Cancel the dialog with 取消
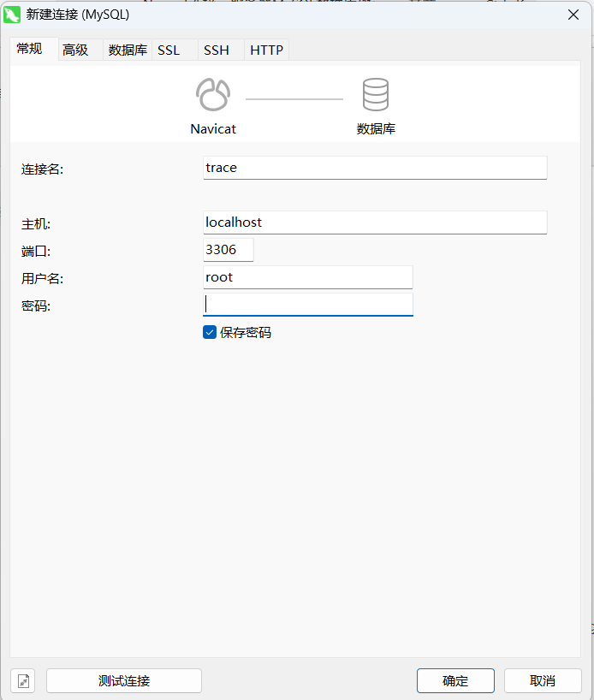The width and height of the screenshot is (594, 700). tap(543, 681)
